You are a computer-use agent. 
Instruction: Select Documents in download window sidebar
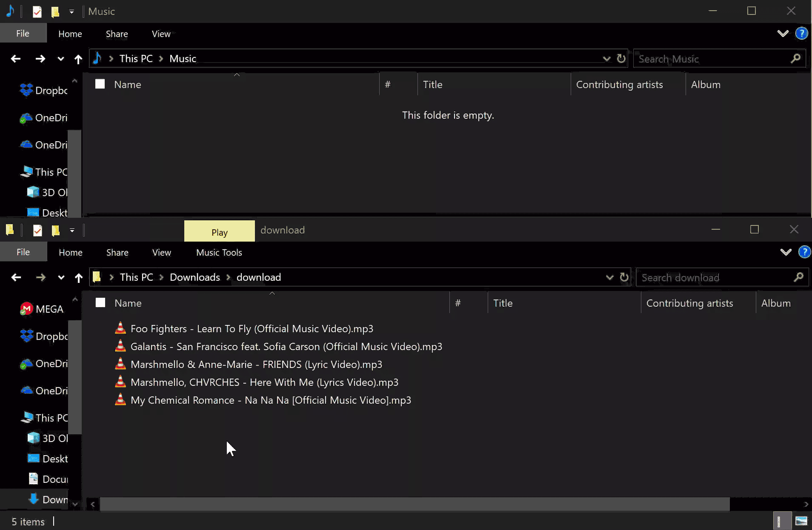[48, 479]
